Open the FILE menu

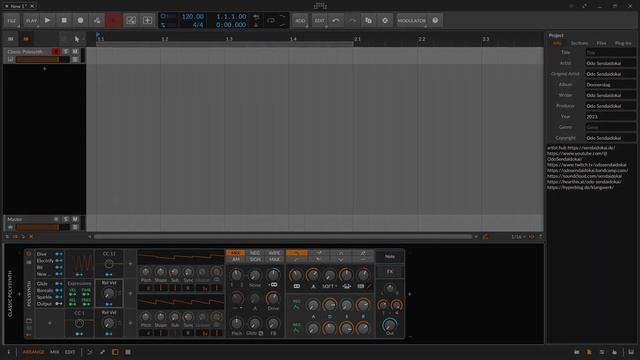pos(12,20)
